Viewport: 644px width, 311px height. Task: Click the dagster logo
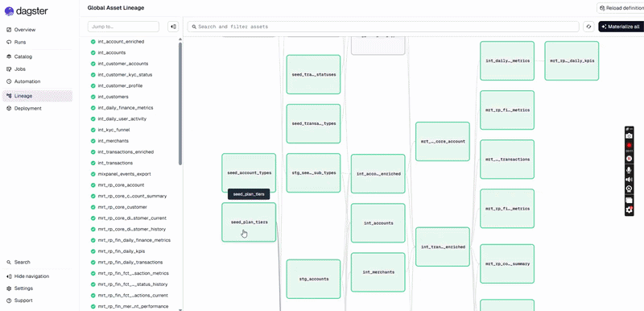coord(26,11)
